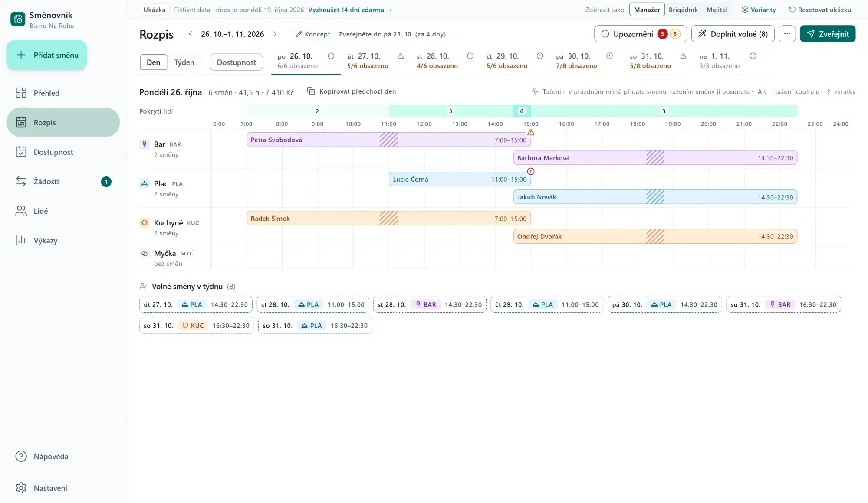Select the út 27. 10. day tab

pyautogui.click(x=375, y=61)
